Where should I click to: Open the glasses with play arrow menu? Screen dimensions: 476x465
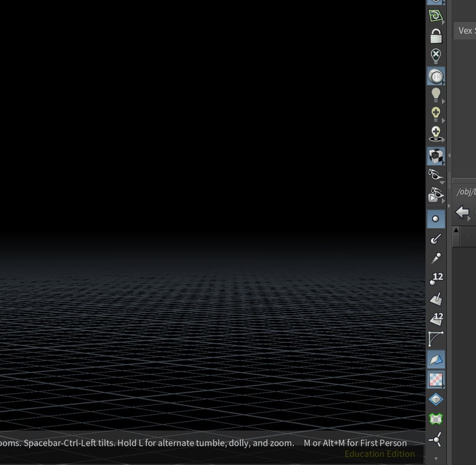pyautogui.click(x=436, y=196)
